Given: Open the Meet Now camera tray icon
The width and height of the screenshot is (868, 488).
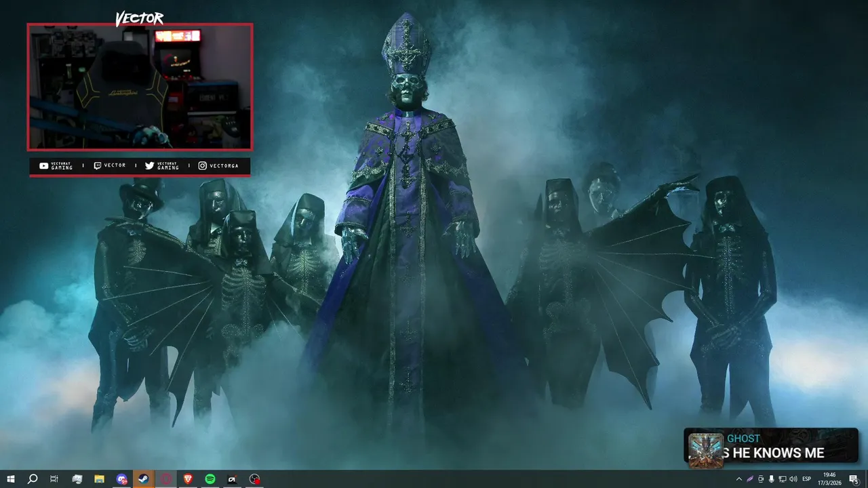Looking at the screenshot, I should point(761,479).
